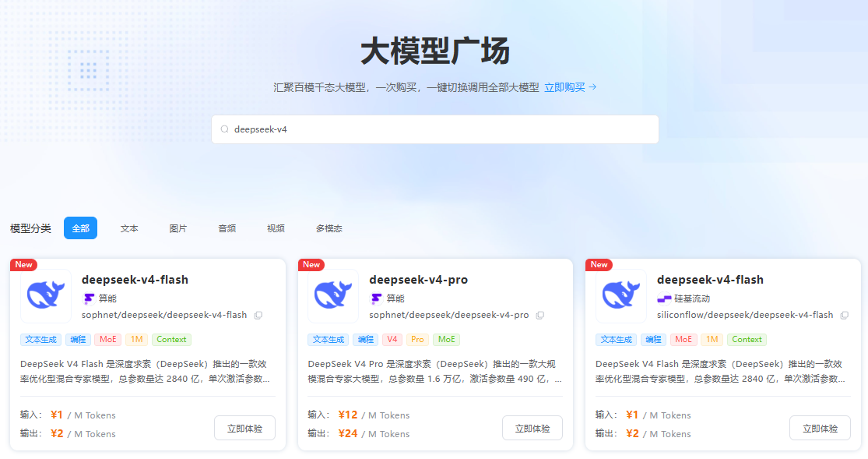Click the 算能 provider icon on deepseek-v4-pro card
Viewport: 868px width, 459px height.
pyautogui.click(x=377, y=298)
